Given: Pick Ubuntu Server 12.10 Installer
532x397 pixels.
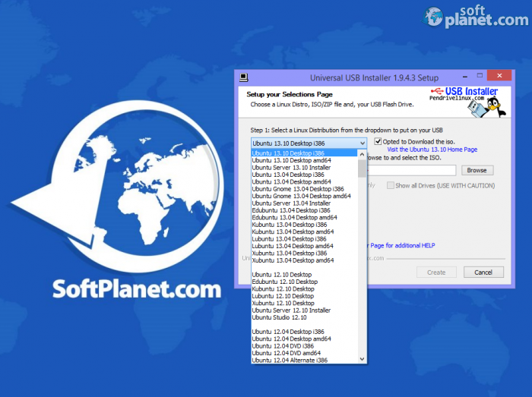Looking at the screenshot, I should point(304,310).
